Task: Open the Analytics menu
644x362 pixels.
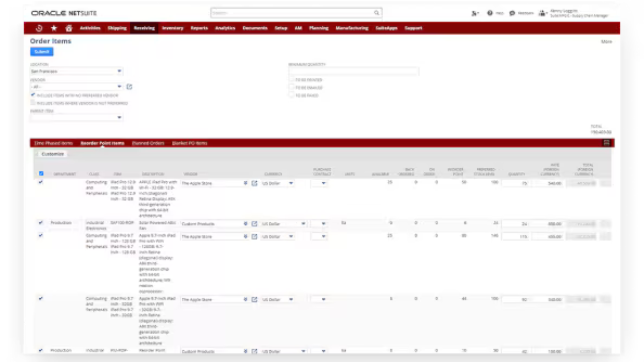Action: pos(225,28)
